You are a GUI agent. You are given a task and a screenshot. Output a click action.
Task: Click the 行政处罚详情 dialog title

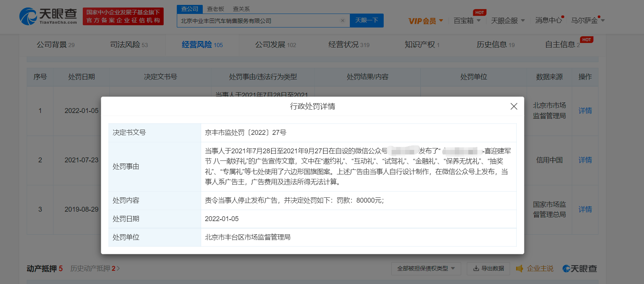(312, 107)
